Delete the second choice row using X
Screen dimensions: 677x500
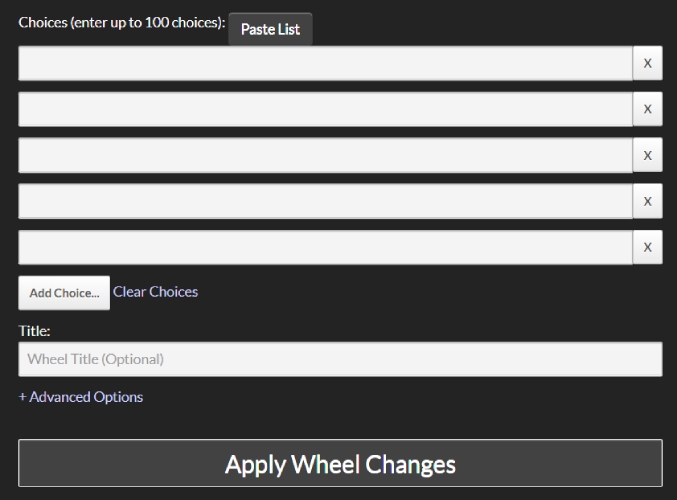[647, 109]
